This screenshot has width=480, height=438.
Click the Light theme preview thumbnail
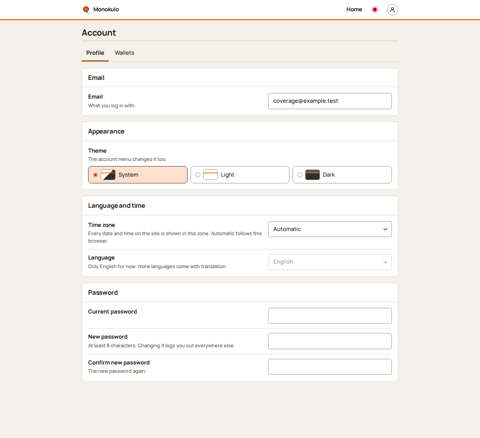pos(210,175)
